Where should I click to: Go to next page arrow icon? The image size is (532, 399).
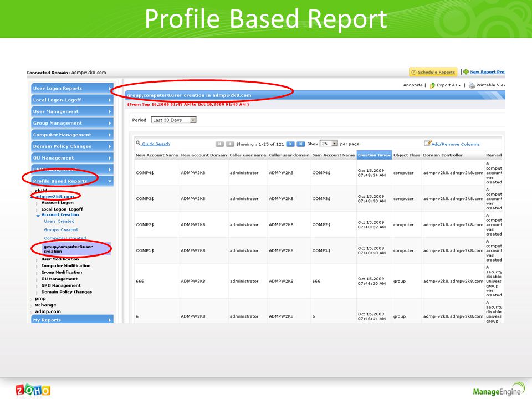pyautogui.click(x=290, y=144)
